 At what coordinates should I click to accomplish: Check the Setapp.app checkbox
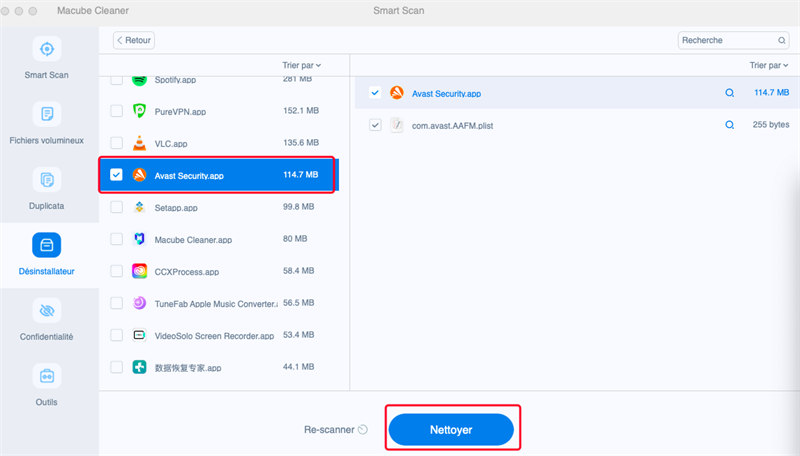116,207
